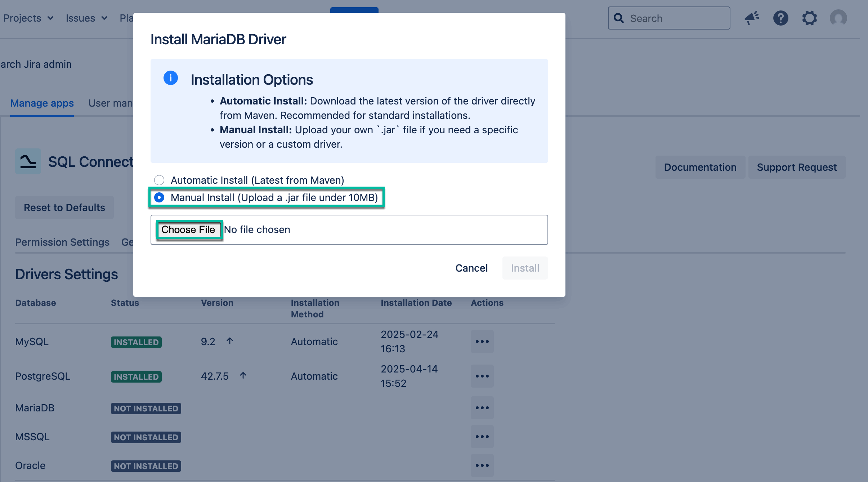Click the info icon in Installation Options
The image size is (868, 482).
click(x=171, y=77)
